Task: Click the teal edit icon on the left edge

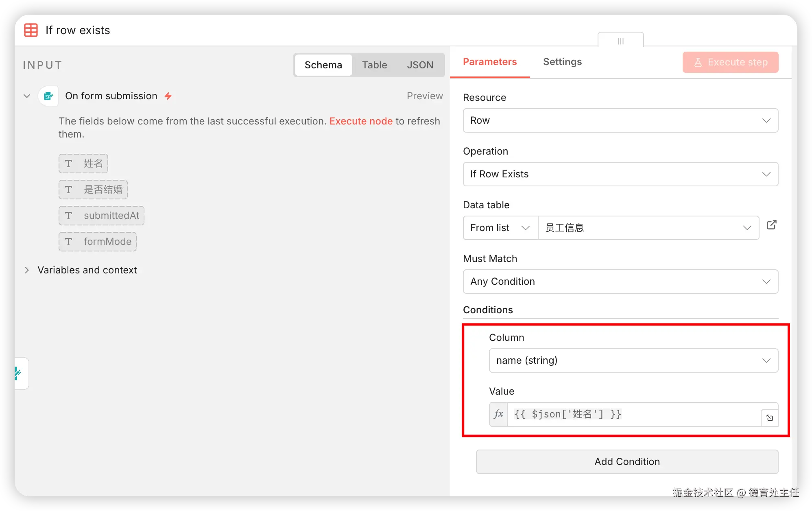Action: point(18,373)
